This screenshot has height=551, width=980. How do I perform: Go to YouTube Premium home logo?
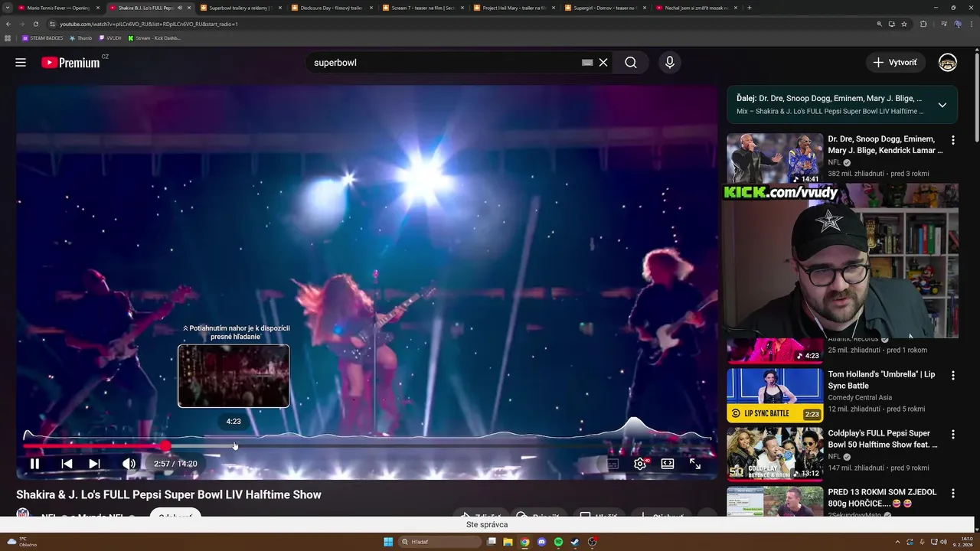70,63
